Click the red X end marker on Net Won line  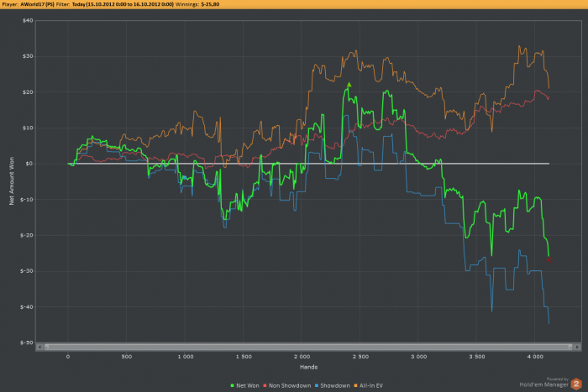(549, 259)
